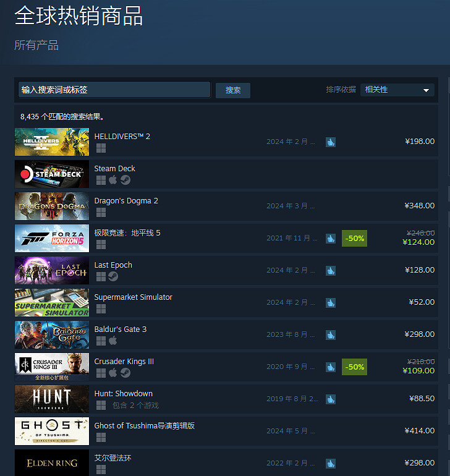Image resolution: width=450 pixels, height=476 pixels.
Task: Click the Windows icon under Hunt: Showdown
Action: [101, 406]
